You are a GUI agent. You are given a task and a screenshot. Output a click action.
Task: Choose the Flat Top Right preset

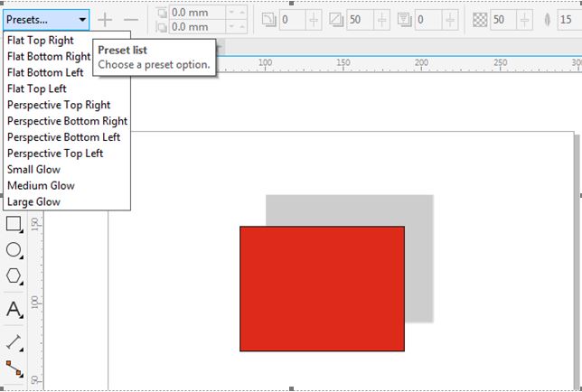click(x=41, y=40)
